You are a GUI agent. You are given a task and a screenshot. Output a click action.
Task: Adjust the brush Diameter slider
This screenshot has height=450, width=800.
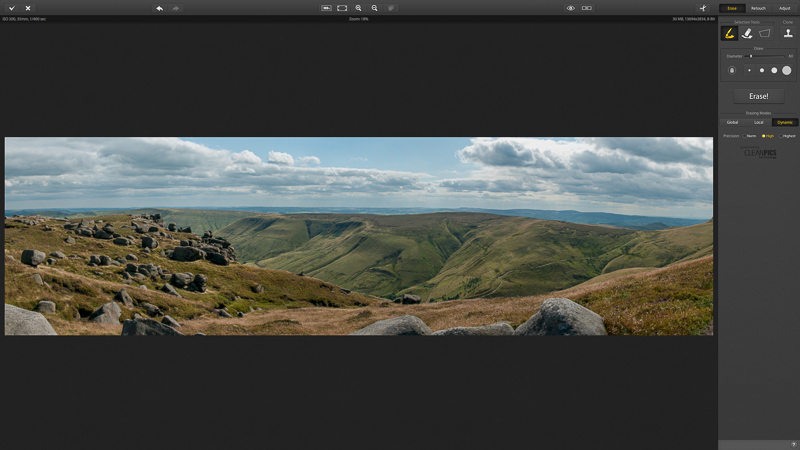[x=751, y=56]
